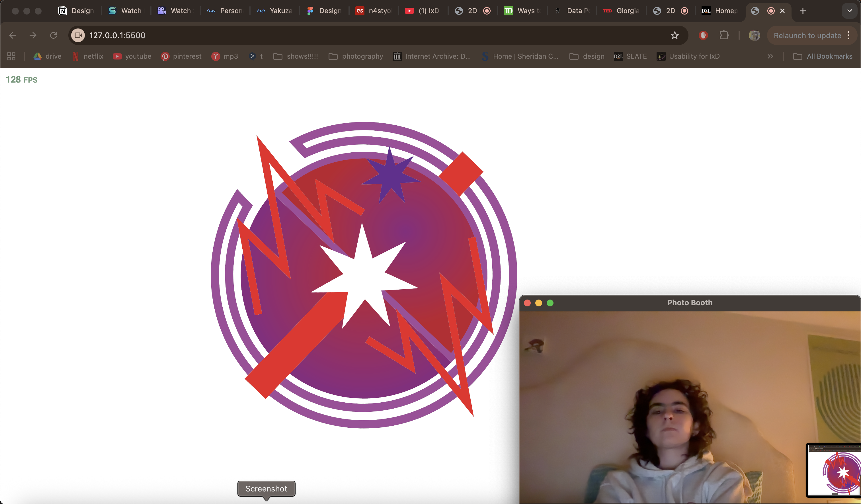Click the address bar URL field
The height and width of the screenshot is (504, 861).
tap(342, 35)
